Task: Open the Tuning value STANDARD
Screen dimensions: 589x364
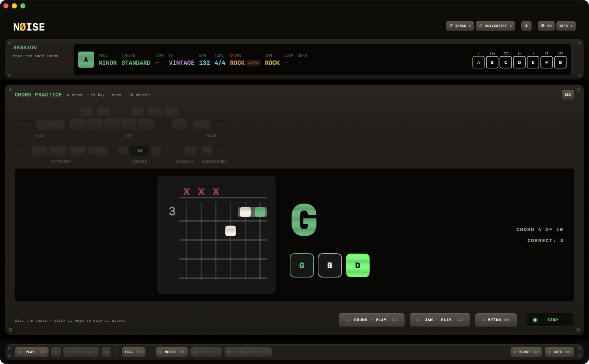Action: pyautogui.click(x=136, y=63)
